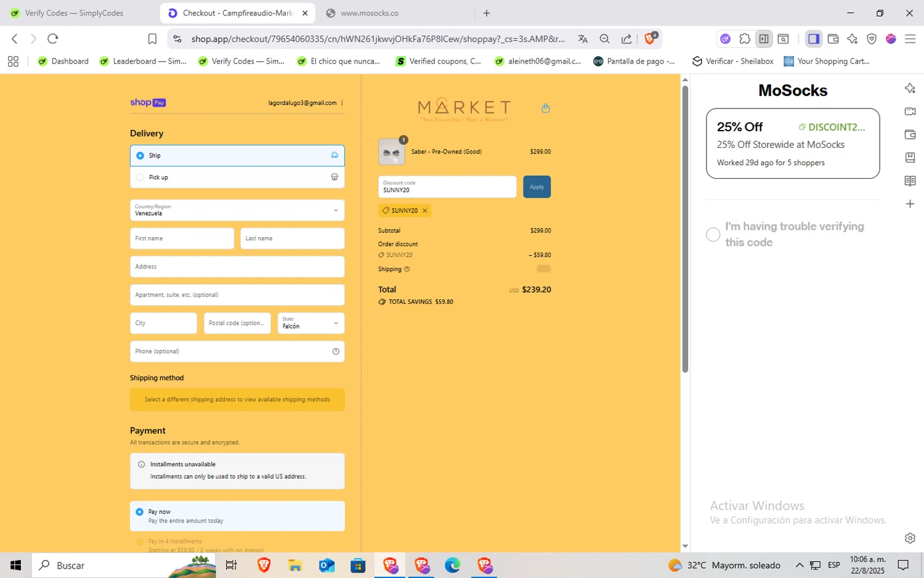Open Windows Task View icon
Screen dimensions: 924x578
click(x=232, y=565)
